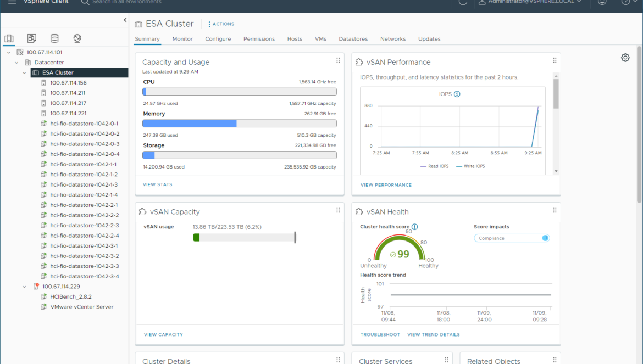The height and width of the screenshot is (364, 643).
Task: Open the Datastores tab
Action: pos(353,39)
